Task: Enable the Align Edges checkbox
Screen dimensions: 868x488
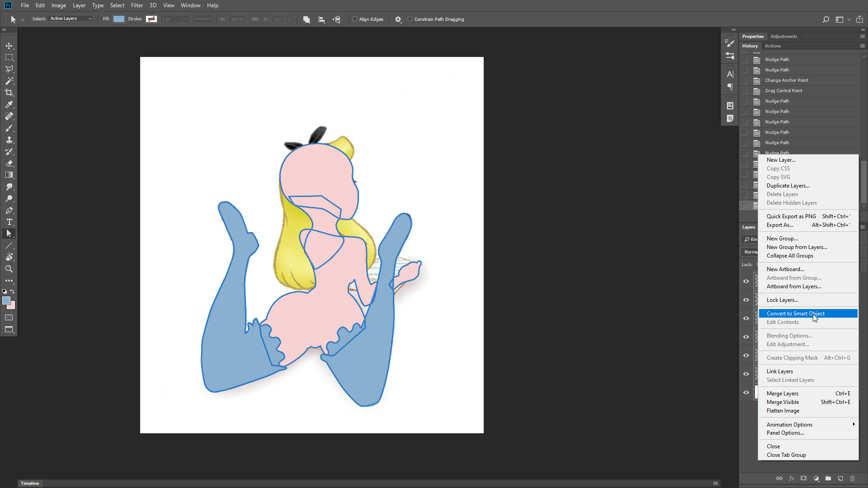Action: (x=355, y=19)
